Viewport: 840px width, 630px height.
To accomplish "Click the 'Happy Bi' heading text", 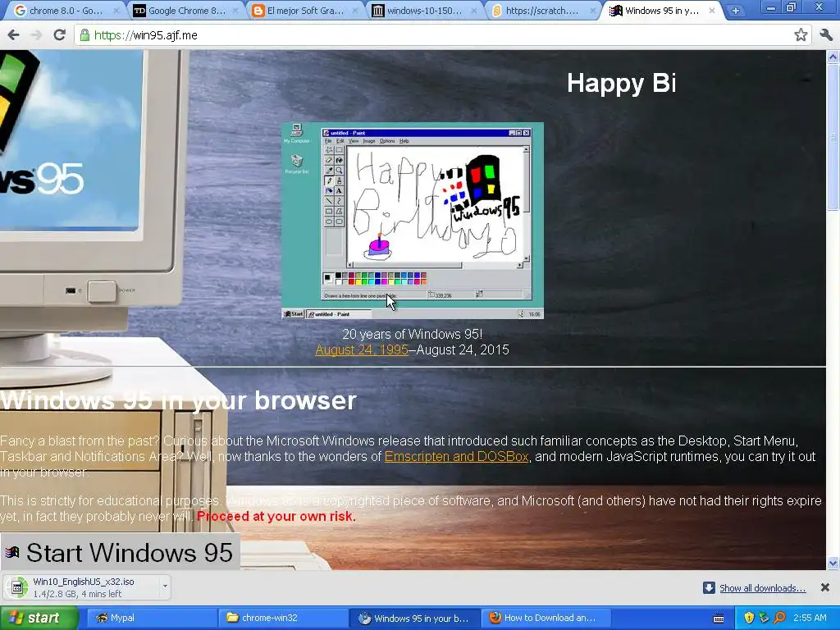I will point(622,83).
